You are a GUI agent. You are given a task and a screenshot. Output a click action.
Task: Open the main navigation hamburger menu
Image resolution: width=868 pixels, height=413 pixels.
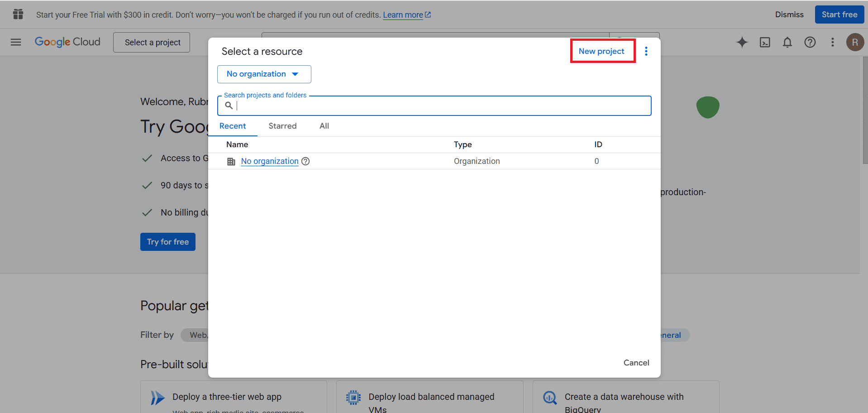click(16, 42)
